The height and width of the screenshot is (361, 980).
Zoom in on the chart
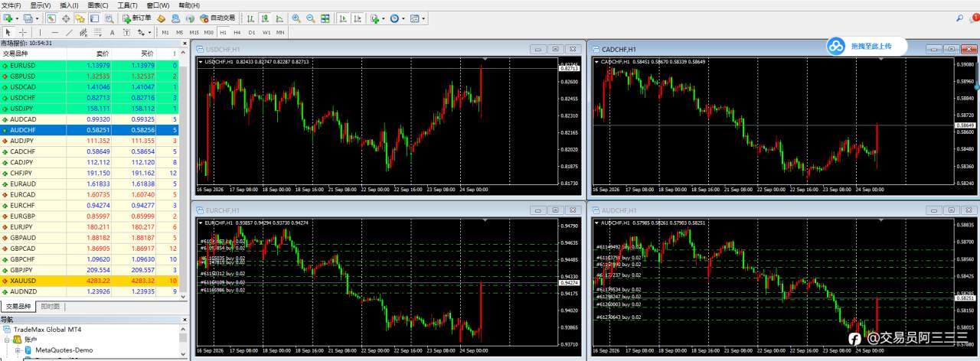click(x=296, y=18)
